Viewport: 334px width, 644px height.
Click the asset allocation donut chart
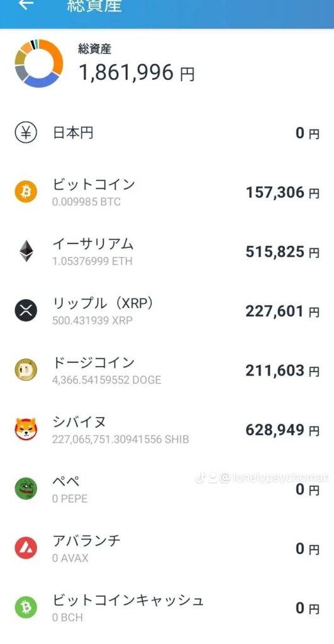tap(38, 63)
